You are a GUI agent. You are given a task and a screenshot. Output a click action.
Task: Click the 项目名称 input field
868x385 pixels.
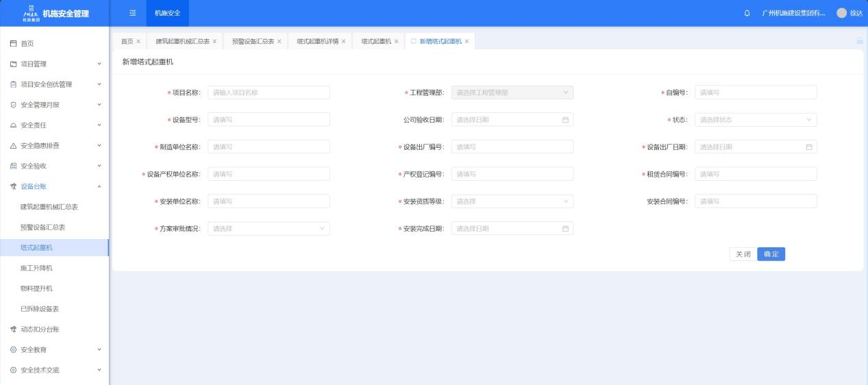pos(268,92)
